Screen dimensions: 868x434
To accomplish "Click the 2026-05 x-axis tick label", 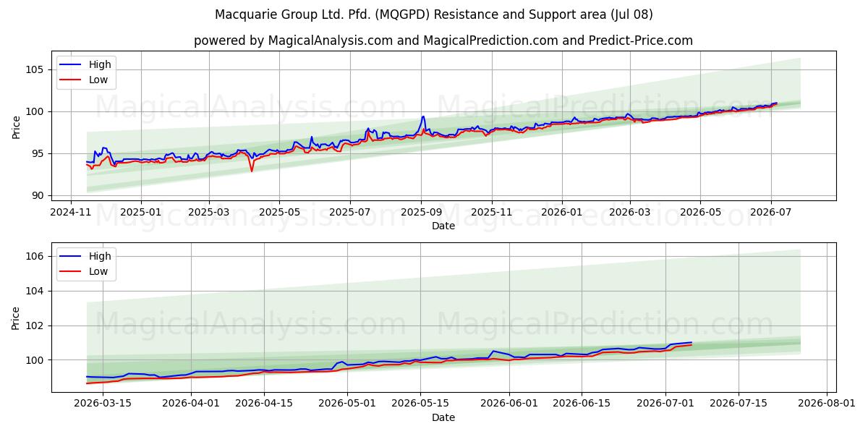I will click(x=700, y=212).
